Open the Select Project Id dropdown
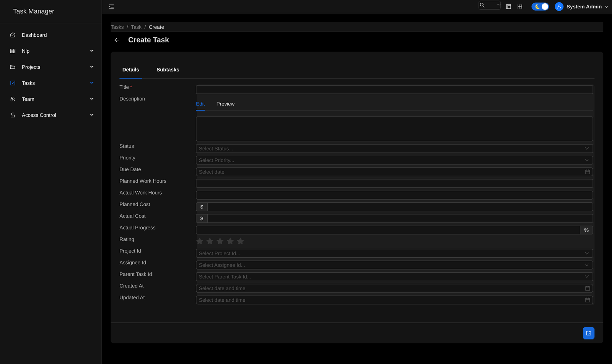Image resolution: width=612 pixels, height=364 pixels. pyautogui.click(x=394, y=253)
